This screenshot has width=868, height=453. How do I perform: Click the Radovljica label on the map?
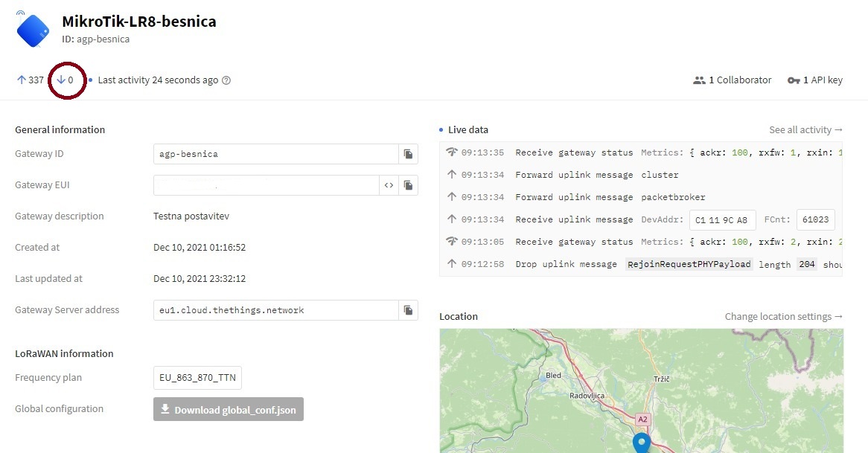point(587,396)
